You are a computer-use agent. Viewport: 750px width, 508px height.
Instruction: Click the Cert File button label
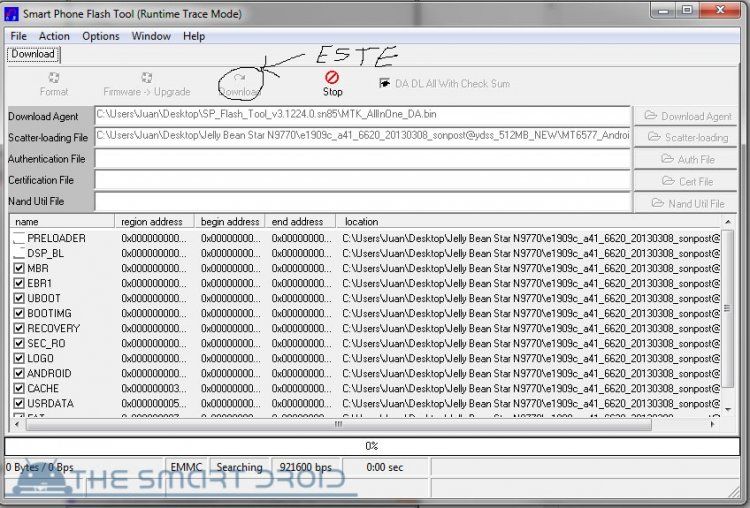(696, 181)
